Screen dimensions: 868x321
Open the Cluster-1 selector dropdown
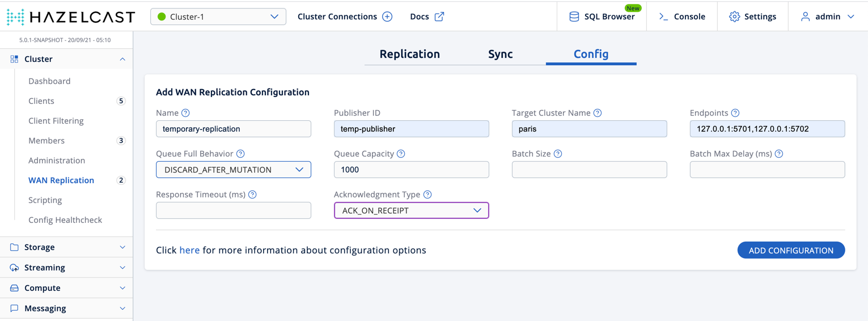(218, 16)
